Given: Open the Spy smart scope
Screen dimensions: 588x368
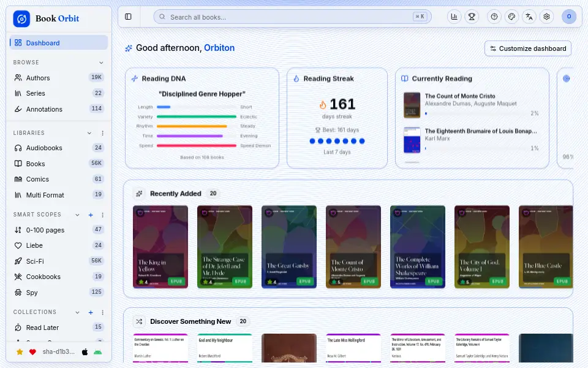Looking at the screenshot, I should click(59, 292).
